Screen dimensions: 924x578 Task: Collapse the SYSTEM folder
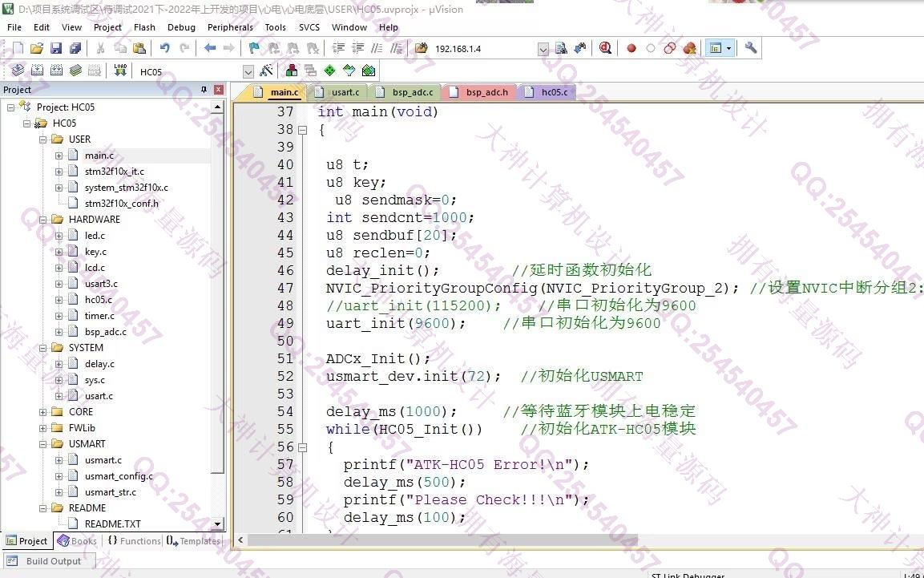[x=42, y=348]
